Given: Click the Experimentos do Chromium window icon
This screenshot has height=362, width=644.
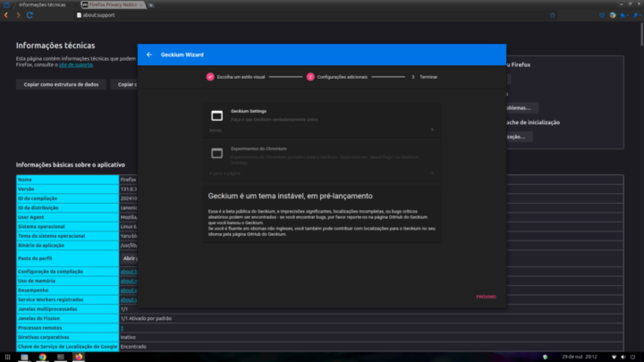Looking at the screenshot, I should [216, 153].
